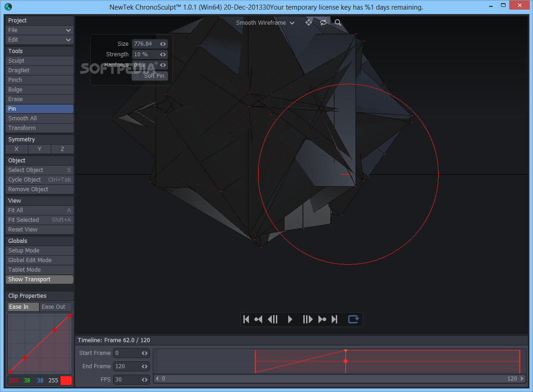Viewport: 533px width, 392px height.
Task: Click the End Frame adjust arrows
Action: tap(145, 366)
